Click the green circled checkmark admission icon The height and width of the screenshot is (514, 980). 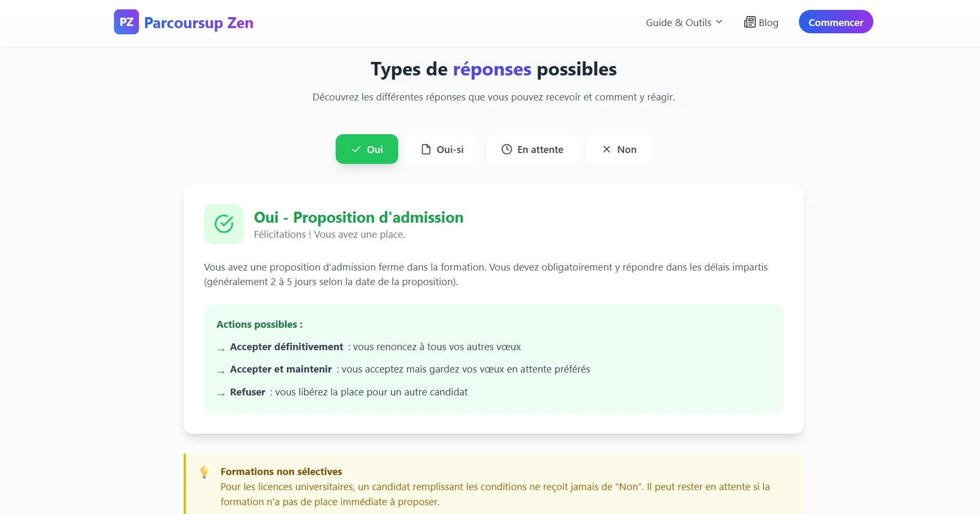click(x=224, y=224)
